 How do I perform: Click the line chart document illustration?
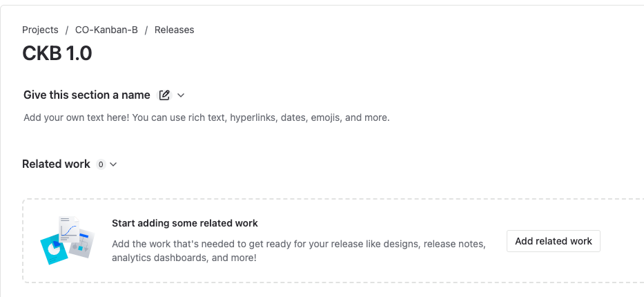[69, 229]
